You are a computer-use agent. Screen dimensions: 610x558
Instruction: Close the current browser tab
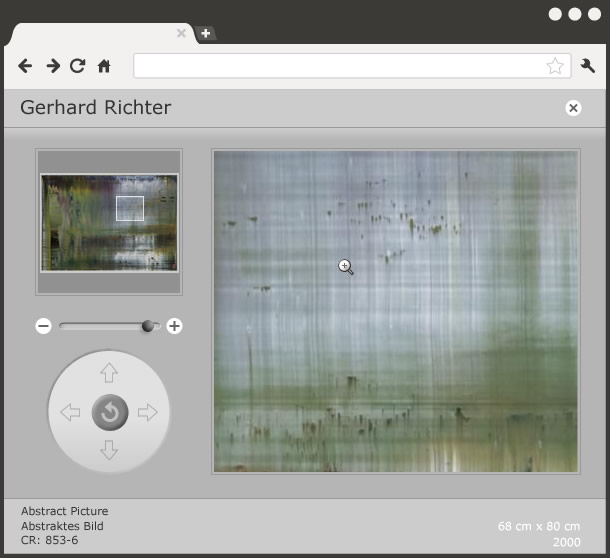tap(181, 33)
